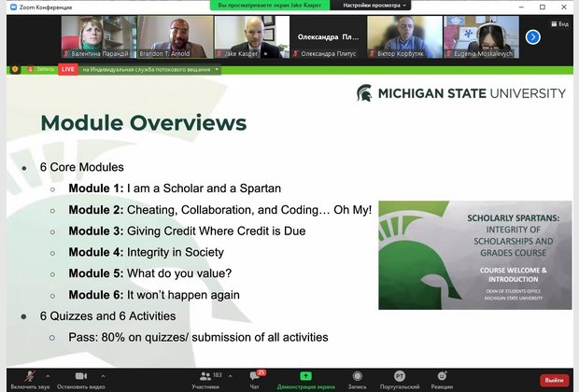Image resolution: width=579 pixels, height=392 pixels.
Task: Click 'Module 2: Cheating, Collaboration, and Coding' line
Action: tap(220, 210)
